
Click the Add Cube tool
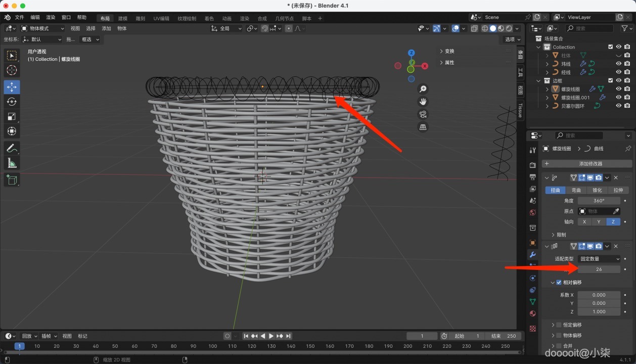12,179
